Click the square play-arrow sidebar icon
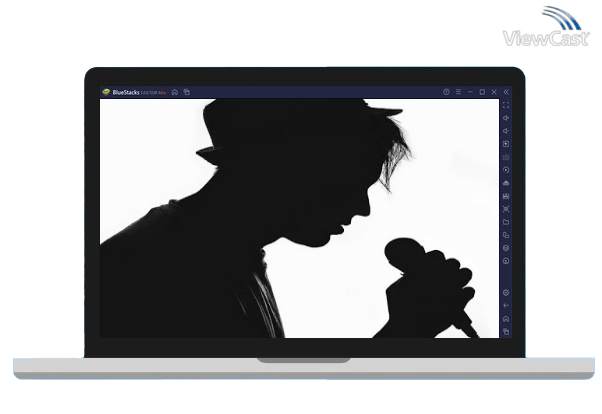Screen dimensions: 602x414 (x=506, y=144)
